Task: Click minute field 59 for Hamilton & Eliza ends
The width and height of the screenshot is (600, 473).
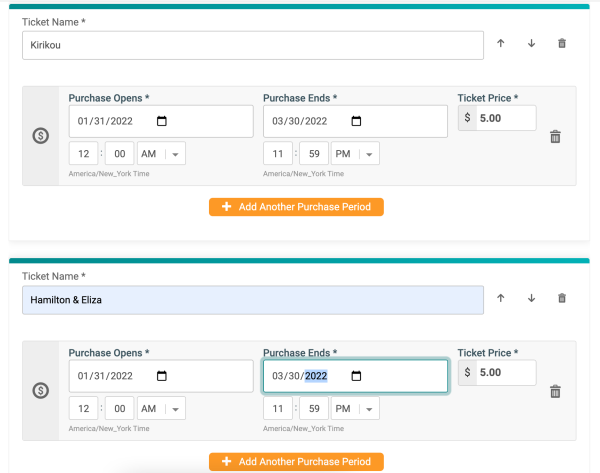Action: pos(314,408)
